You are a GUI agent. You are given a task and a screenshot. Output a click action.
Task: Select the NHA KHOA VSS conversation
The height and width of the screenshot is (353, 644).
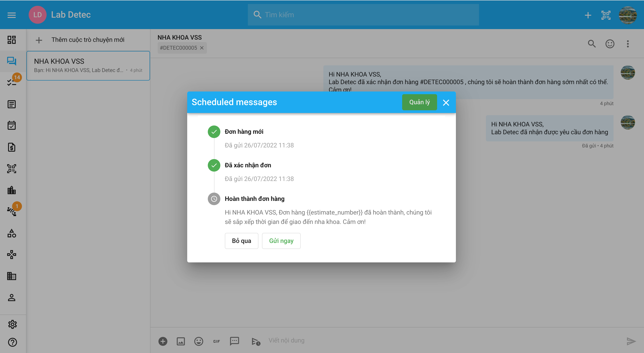88,66
